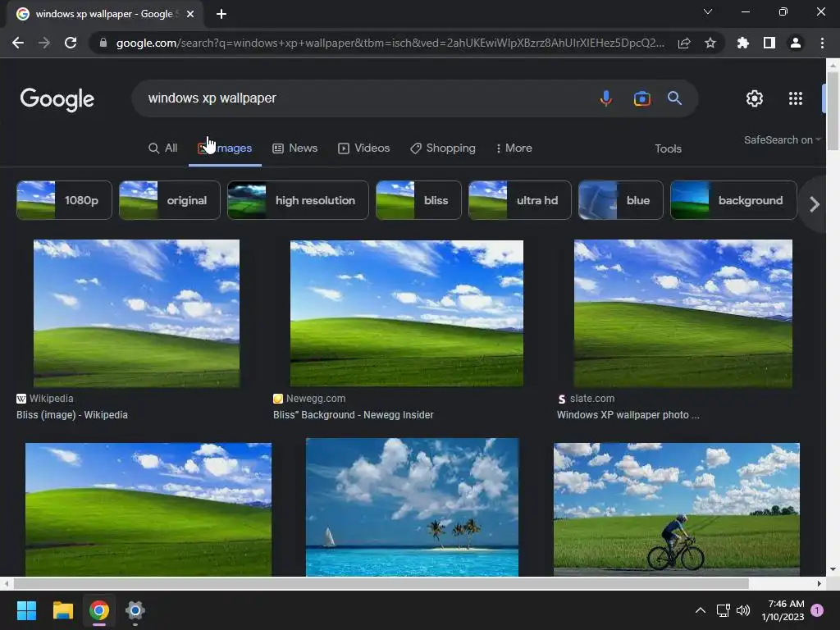This screenshot has width=840, height=630.
Task: Show hidden system tray icons
Action: (701, 610)
